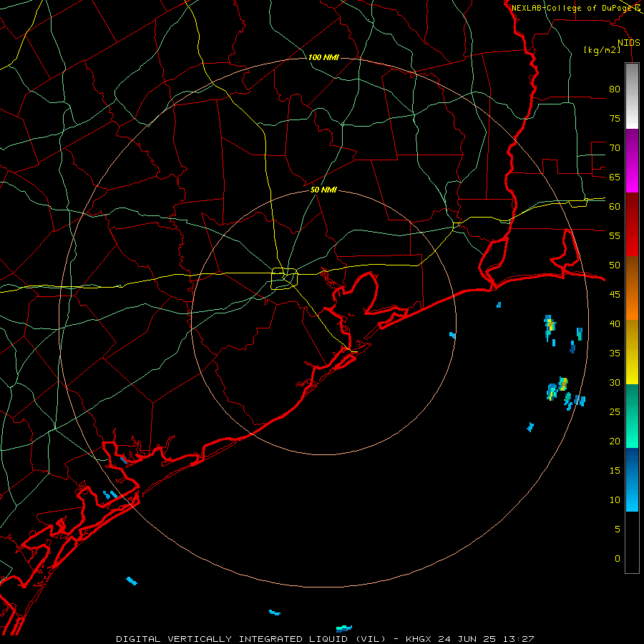Pick the magenta-purple segment of color bar

click(632, 160)
